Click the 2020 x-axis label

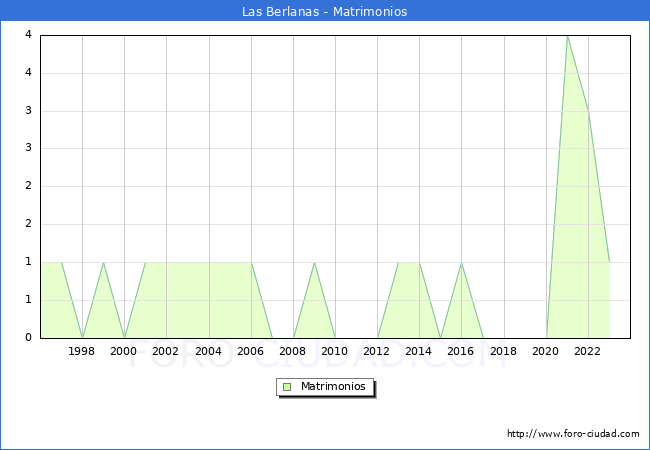[546, 351]
